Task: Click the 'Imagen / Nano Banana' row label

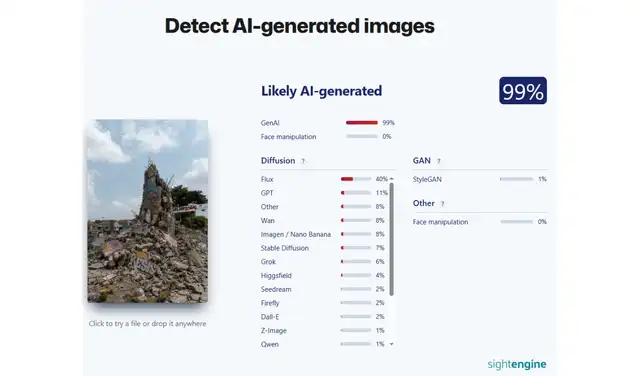Action: click(x=296, y=234)
